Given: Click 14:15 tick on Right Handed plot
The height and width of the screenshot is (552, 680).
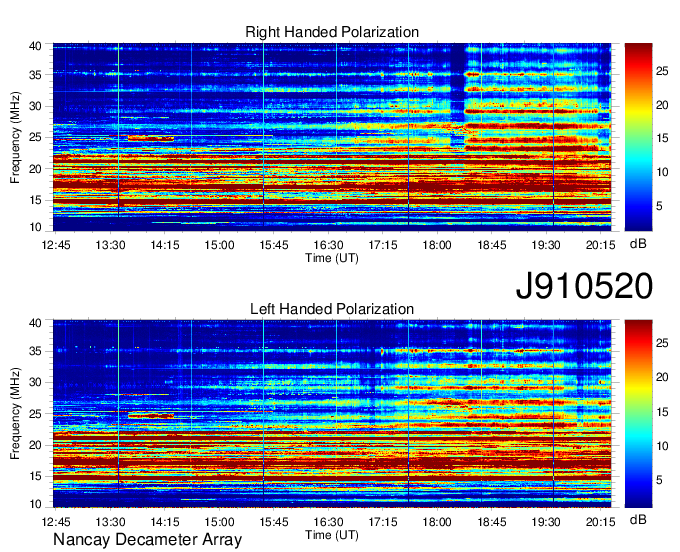Looking at the screenshot, I should coord(165,245).
